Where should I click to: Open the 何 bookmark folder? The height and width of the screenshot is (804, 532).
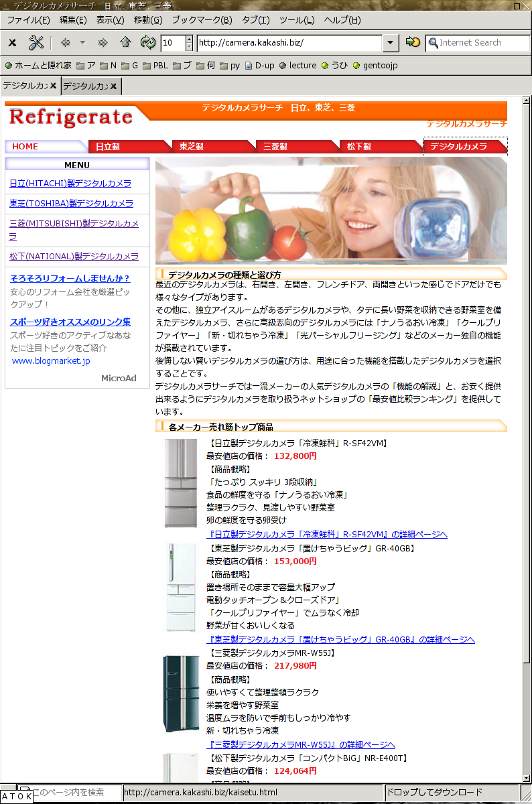click(x=206, y=66)
